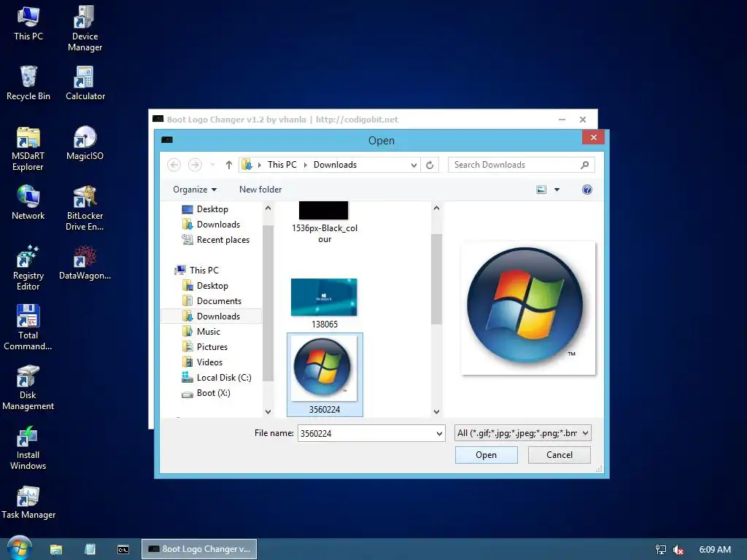Image resolution: width=747 pixels, height=560 pixels.
Task: Click the 6:09 AM taskbar clock
Action: tap(715, 550)
